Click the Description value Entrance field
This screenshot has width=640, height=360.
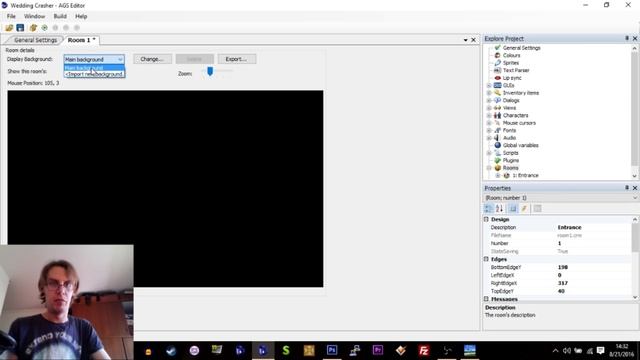click(x=593, y=227)
